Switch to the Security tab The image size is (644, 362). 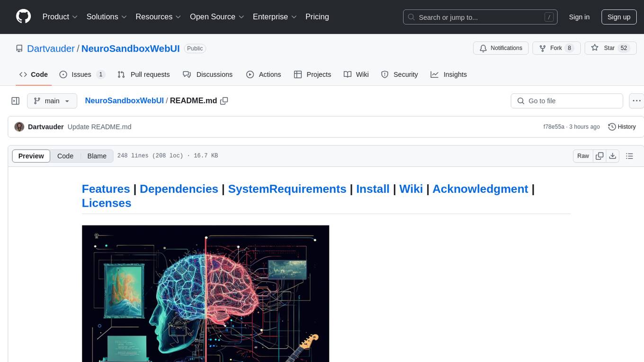(400, 74)
